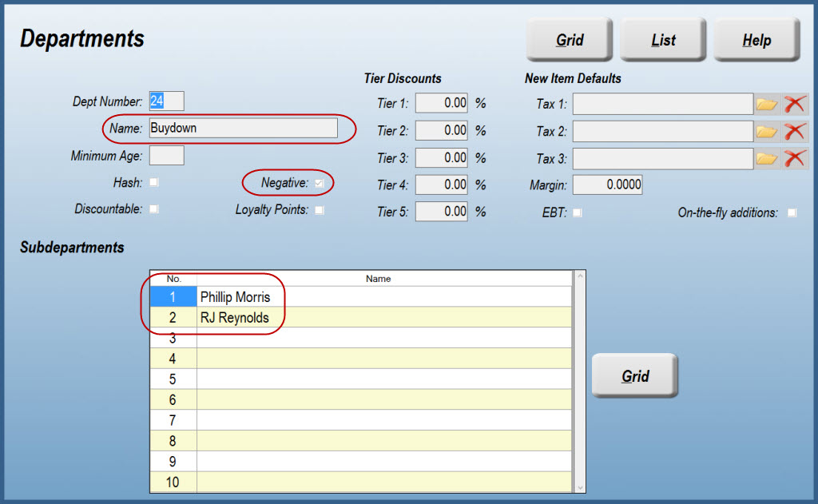Select subdepartment row number 8
818x504 pixels.
coord(173,441)
